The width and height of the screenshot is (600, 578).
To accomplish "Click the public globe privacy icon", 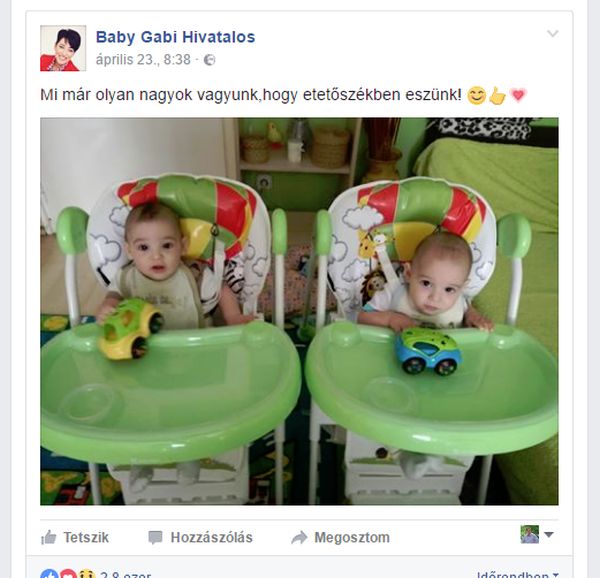I will pyautogui.click(x=209, y=60).
